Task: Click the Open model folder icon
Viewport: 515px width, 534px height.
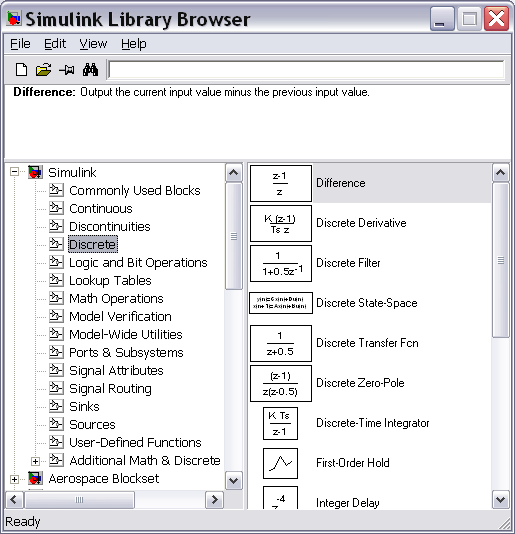Action: pos(43,70)
